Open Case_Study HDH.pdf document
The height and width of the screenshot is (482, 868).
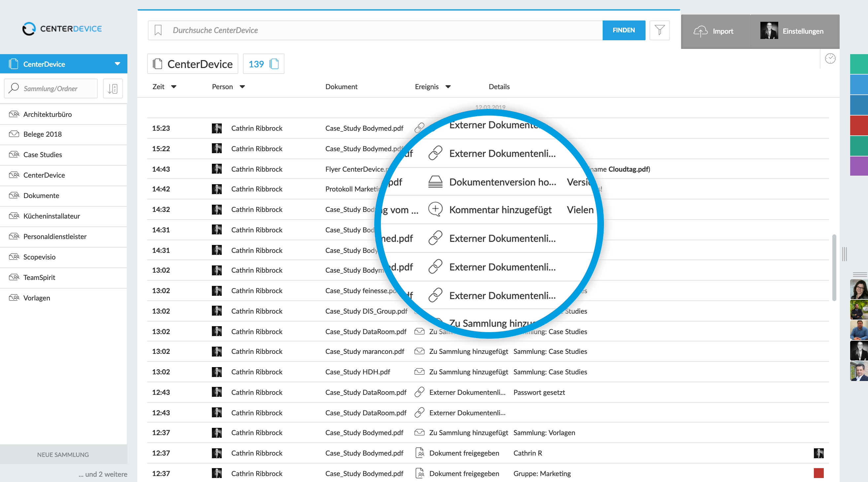pyautogui.click(x=357, y=372)
